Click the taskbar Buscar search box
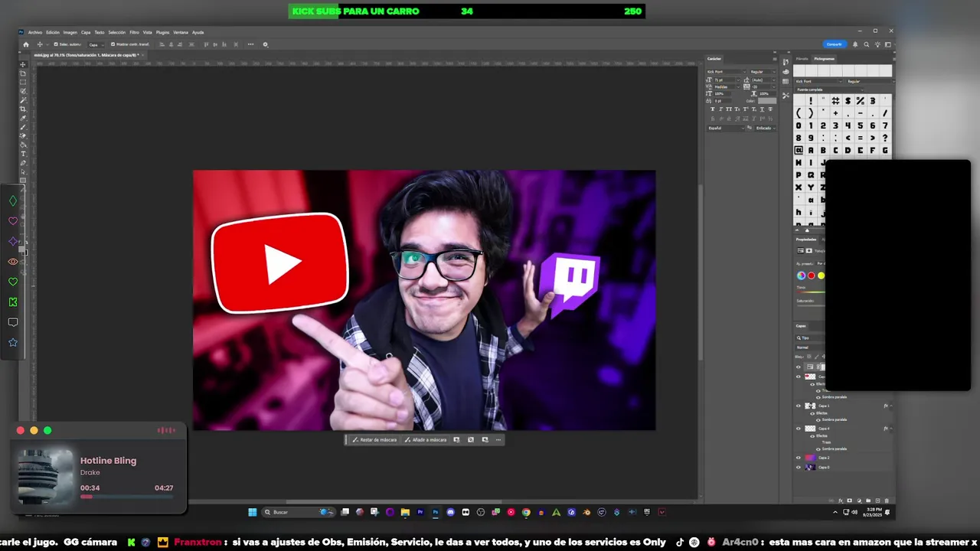The image size is (980, 551). pyautogui.click(x=299, y=512)
